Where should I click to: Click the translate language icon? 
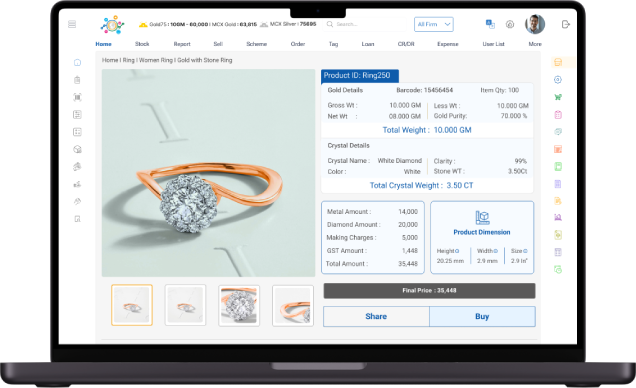pyautogui.click(x=490, y=24)
